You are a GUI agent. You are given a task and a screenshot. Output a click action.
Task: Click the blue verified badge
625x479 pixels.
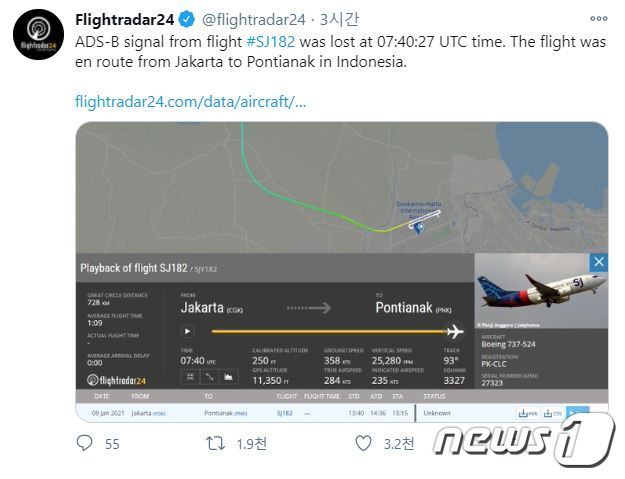click(x=186, y=19)
